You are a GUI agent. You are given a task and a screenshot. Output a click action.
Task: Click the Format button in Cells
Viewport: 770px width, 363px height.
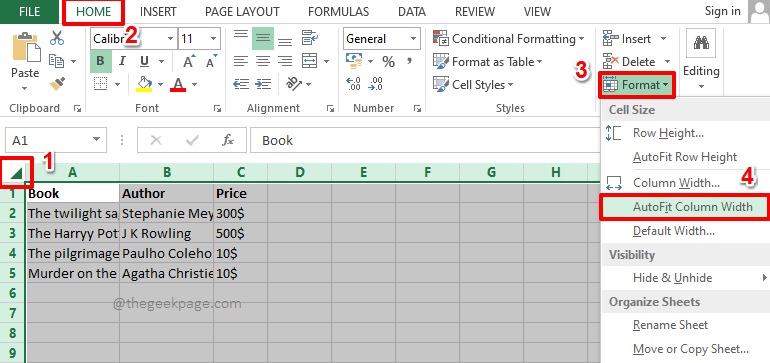pyautogui.click(x=636, y=85)
